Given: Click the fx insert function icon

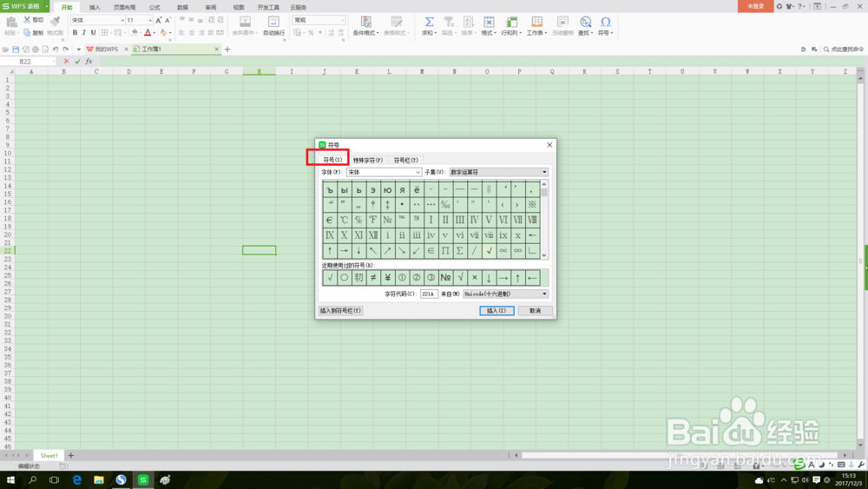Looking at the screenshot, I should [x=89, y=62].
